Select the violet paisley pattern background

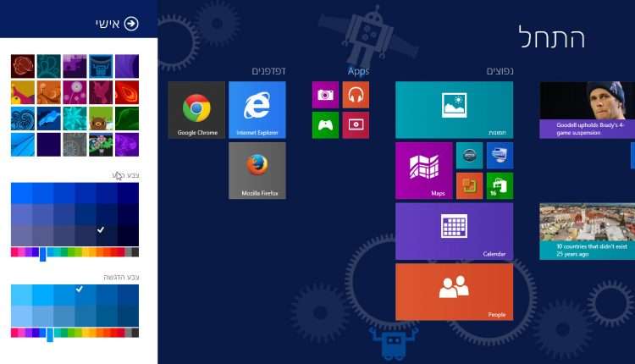[x=127, y=145]
